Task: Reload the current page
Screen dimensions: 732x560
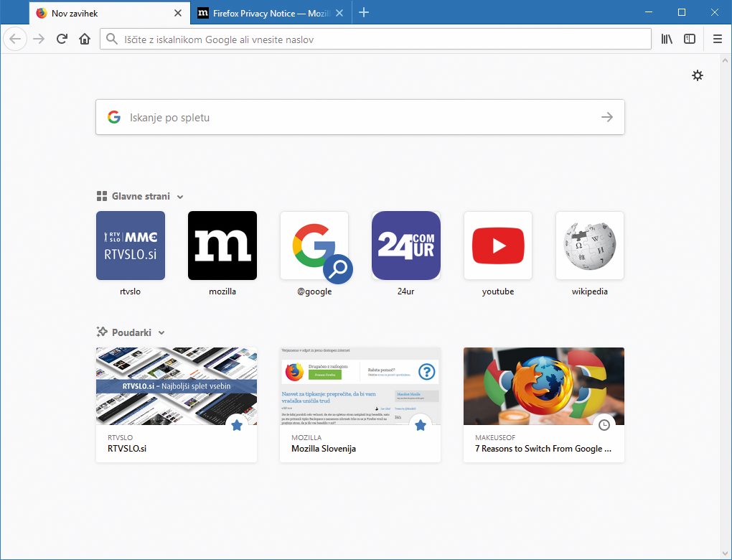Action: 62,39
